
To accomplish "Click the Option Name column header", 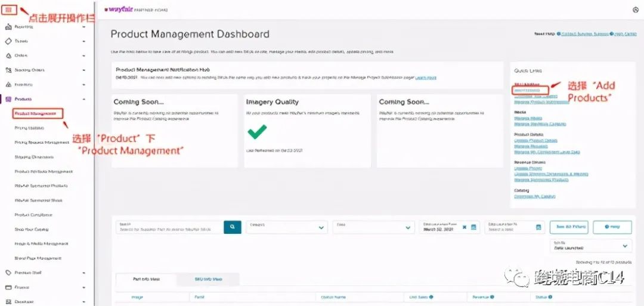I will pyautogui.click(x=333, y=296).
